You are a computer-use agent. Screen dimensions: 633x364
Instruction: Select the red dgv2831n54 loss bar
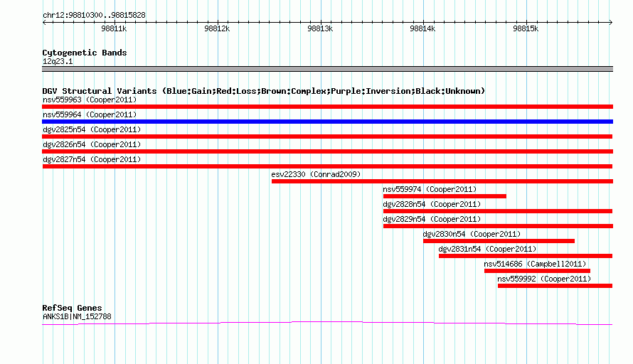(526, 256)
